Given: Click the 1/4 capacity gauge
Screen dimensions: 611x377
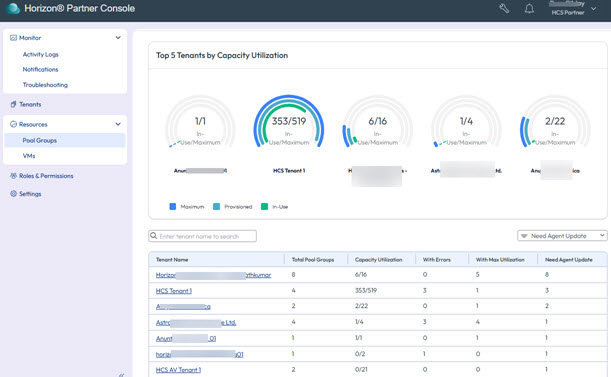Looking at the screenshot, I should pos(466,122).
